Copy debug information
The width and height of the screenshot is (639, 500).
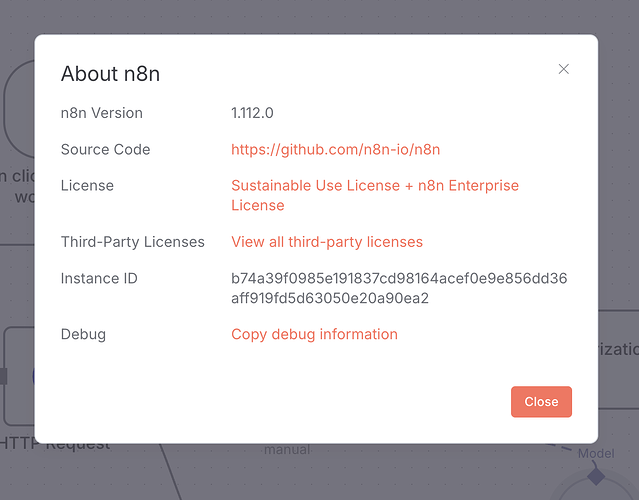point(314,334)
